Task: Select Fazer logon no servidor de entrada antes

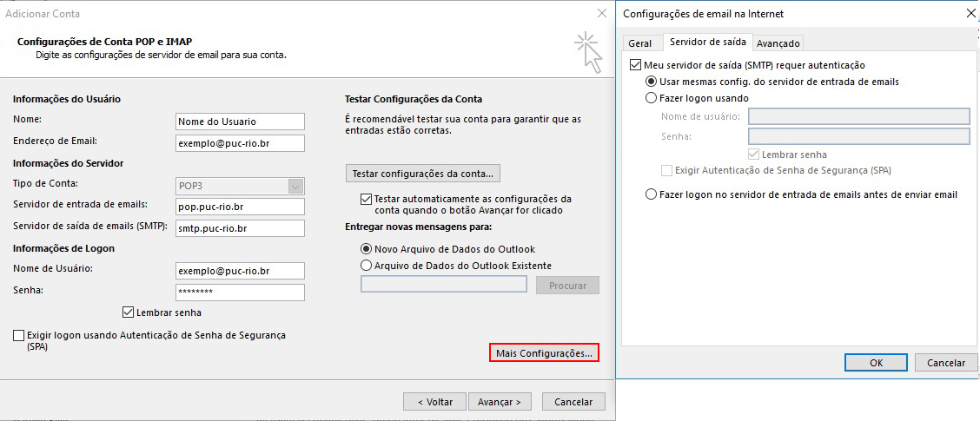Action: click(x=651, y=194)
